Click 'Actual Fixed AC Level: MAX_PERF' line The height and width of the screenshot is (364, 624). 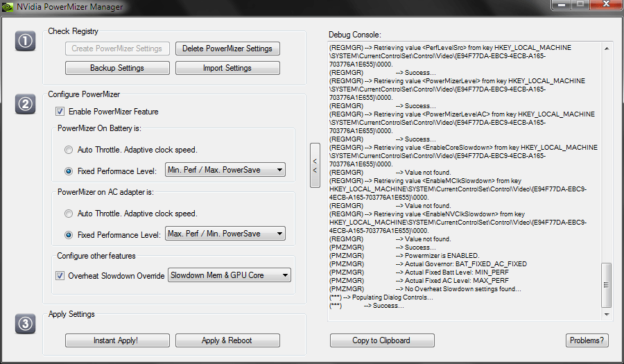point(452,281)
